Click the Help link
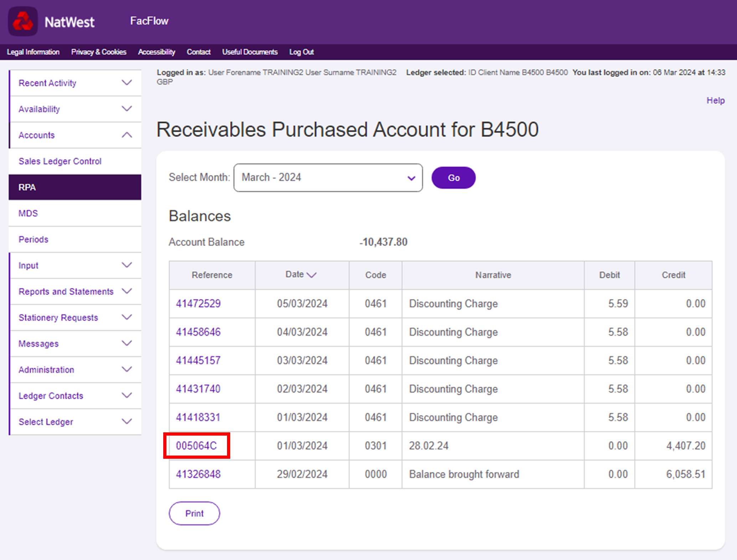737x560 pixels. [715, 101]
